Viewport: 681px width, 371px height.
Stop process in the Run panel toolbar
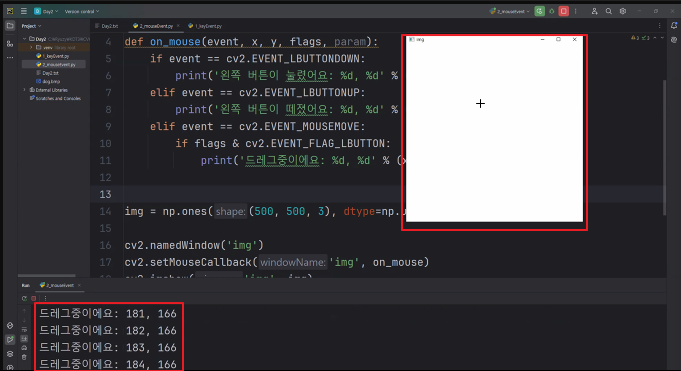tap(33, 298)
